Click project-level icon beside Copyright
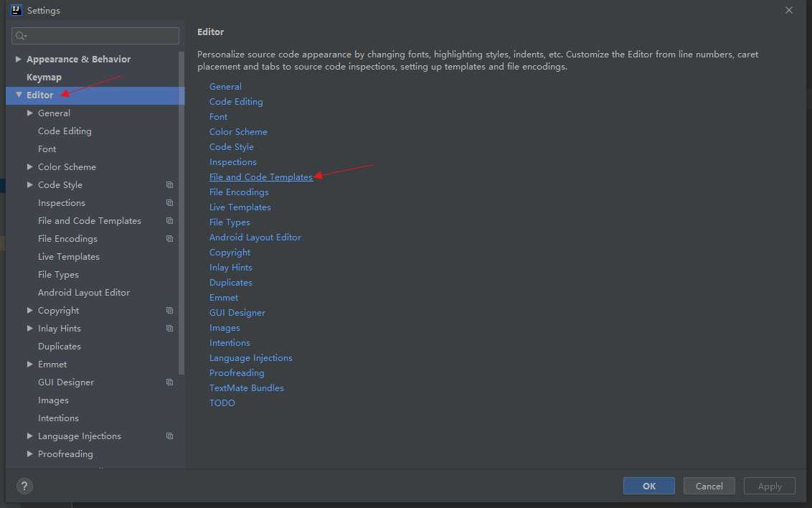812x508 pixels. 169,311
